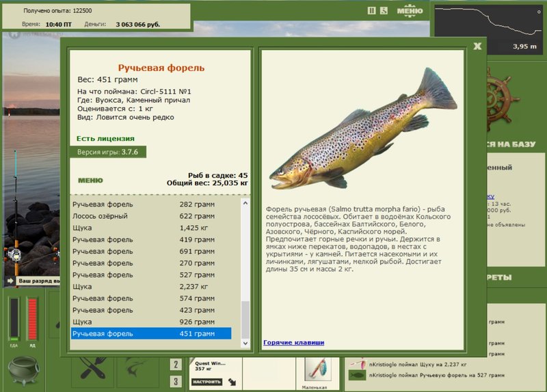Viewport: 547px width, 392px height.
Task: Click the pause icon in top bar
Action: pos(371,10)
